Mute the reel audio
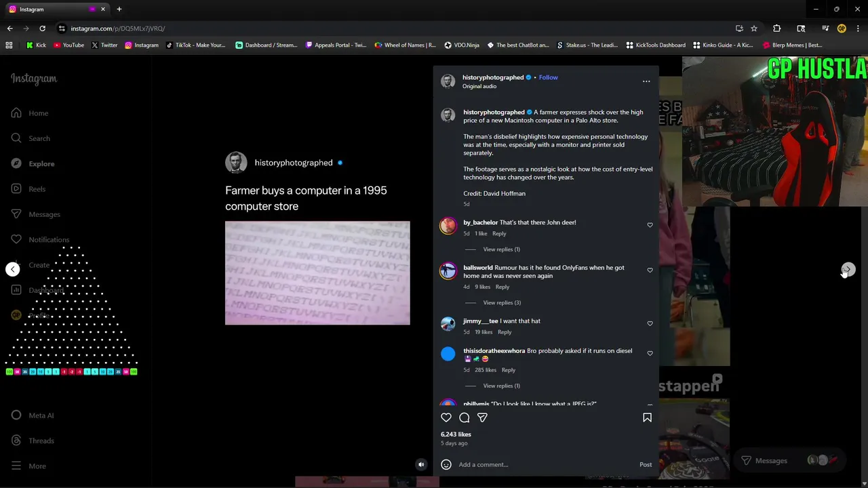The image size is (868, 488). 421,464
